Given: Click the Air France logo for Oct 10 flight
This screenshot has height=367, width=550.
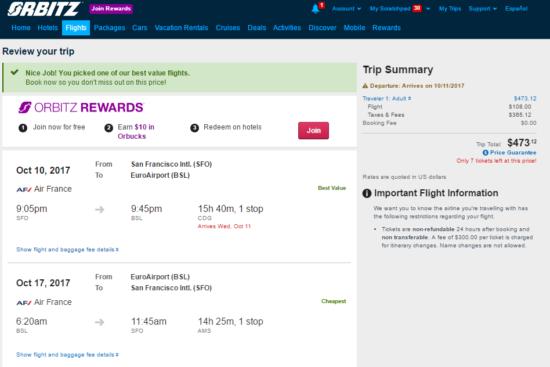Looking at the screenshot, I should coord(24,189).
